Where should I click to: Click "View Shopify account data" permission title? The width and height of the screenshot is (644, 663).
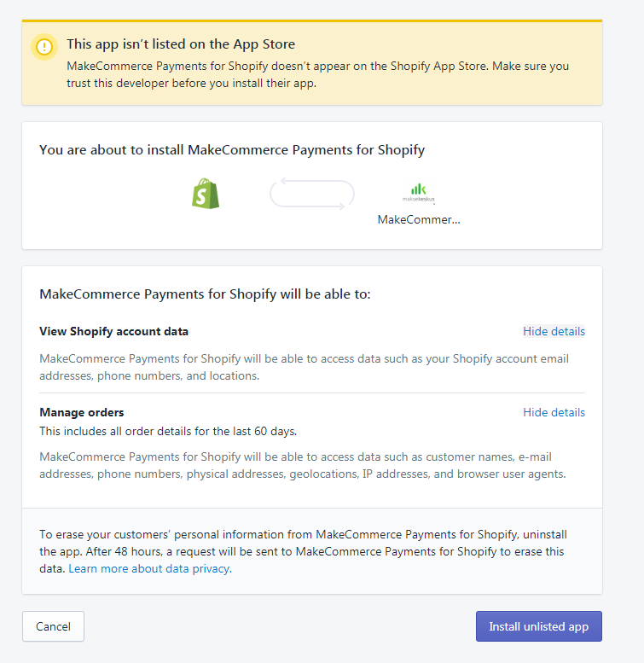[x=113, y=331]
